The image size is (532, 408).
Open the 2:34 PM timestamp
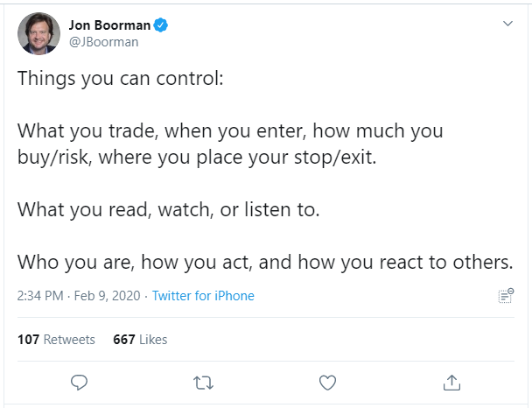[x=40, y=296]
